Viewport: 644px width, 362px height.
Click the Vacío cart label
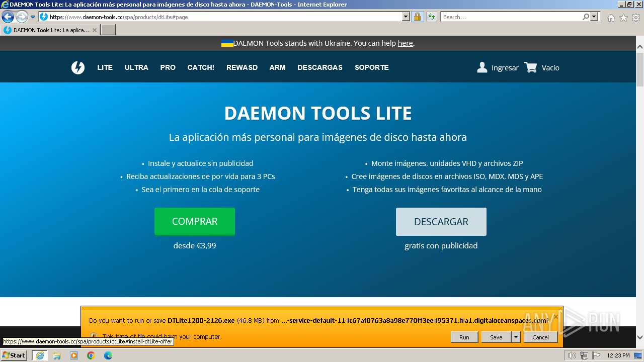pyautogui.click(x=550, y=68)
